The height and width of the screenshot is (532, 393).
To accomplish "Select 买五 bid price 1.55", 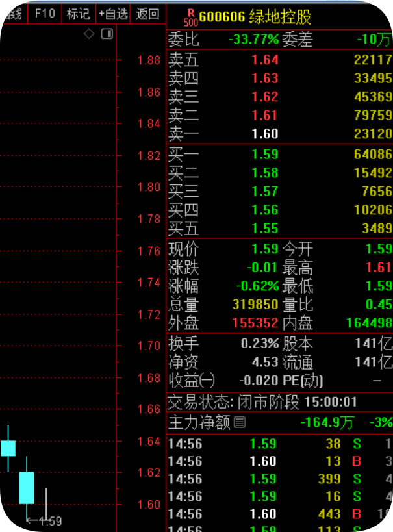I will pos(265,229).
